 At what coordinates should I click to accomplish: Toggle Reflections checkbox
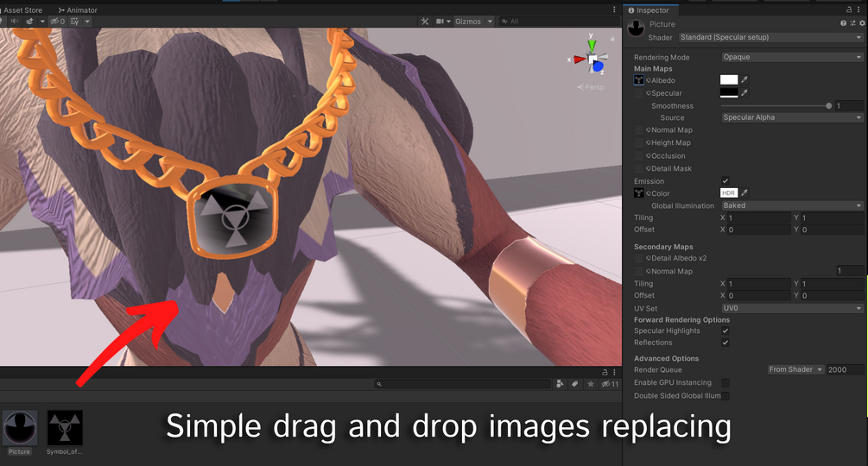725,343
